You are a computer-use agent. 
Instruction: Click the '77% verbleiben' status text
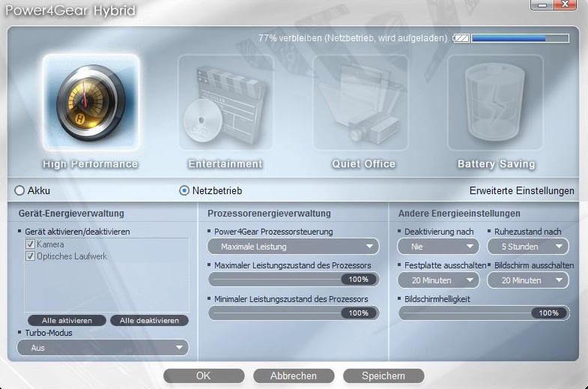pos(353,38)
